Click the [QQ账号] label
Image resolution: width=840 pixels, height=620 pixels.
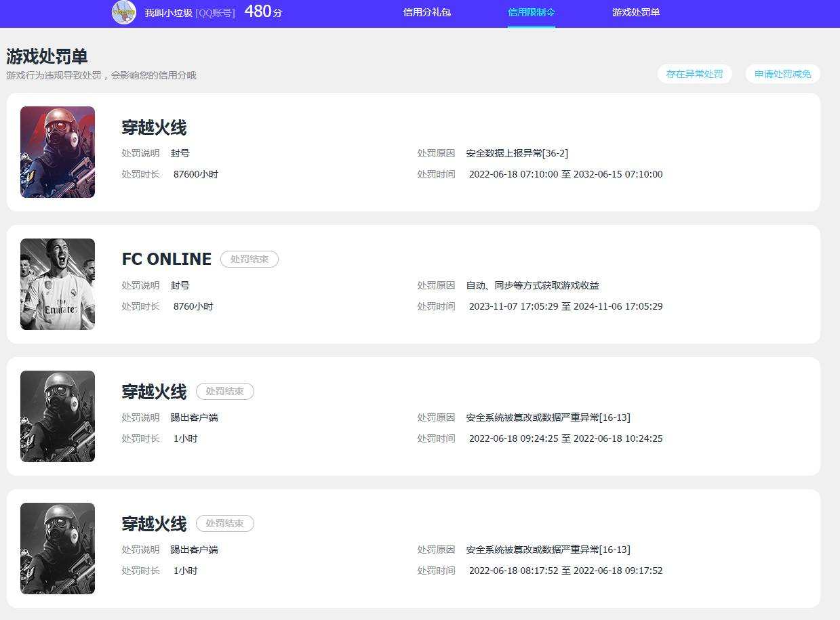(x=216, y=13)
